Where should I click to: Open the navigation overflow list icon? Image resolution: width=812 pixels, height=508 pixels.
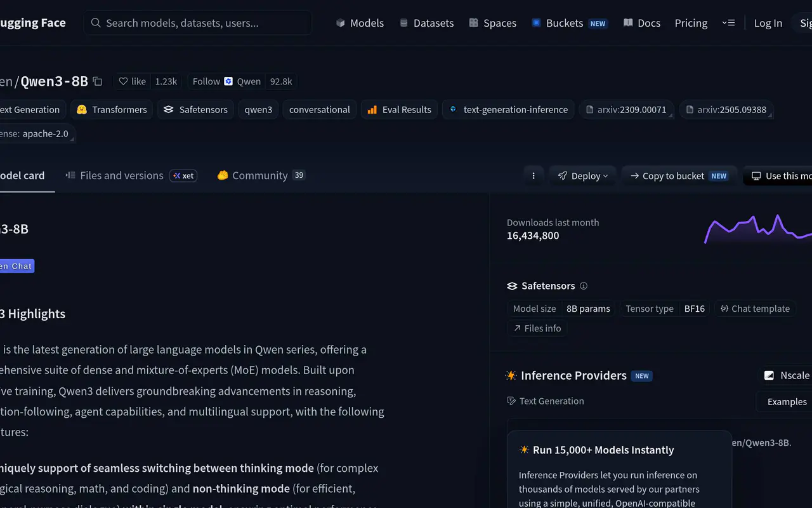pyautogui.click(x=728, y=23)
